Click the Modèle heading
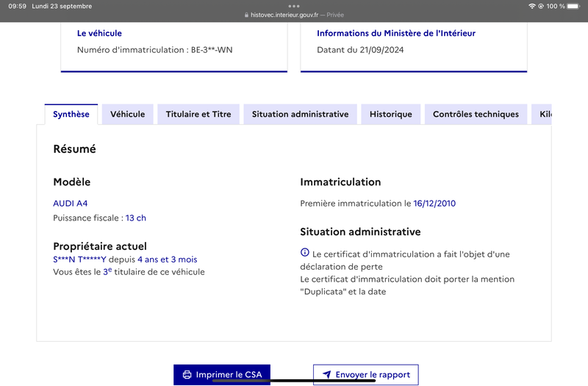This screenshot has height=386, width=588. [71, 182]
